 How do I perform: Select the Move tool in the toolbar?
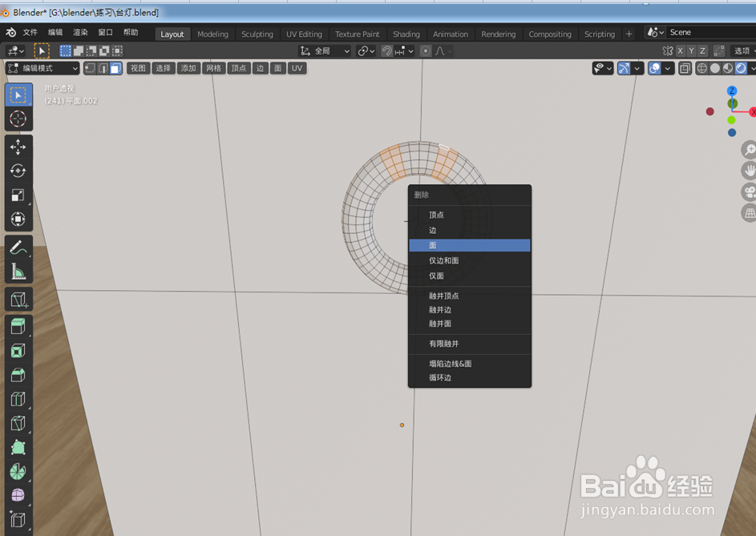tap(18, 145)
